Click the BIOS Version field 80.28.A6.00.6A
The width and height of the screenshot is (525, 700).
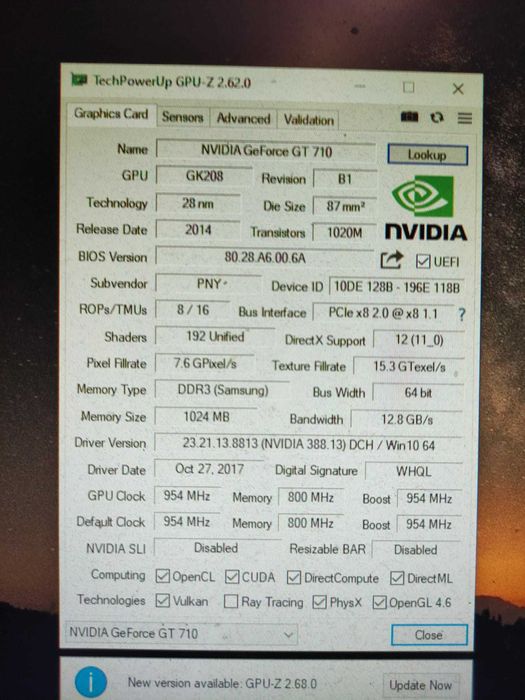[265, 258]
